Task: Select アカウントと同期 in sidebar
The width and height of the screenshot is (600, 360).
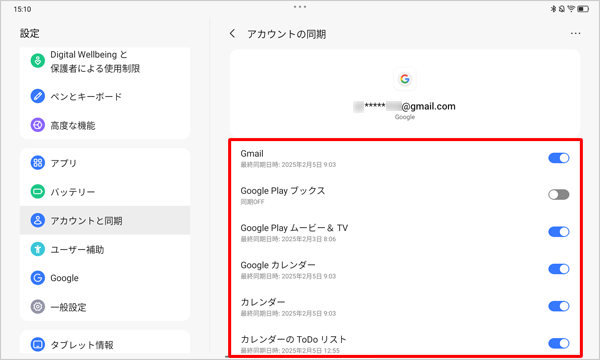Action: click(105, 220)
